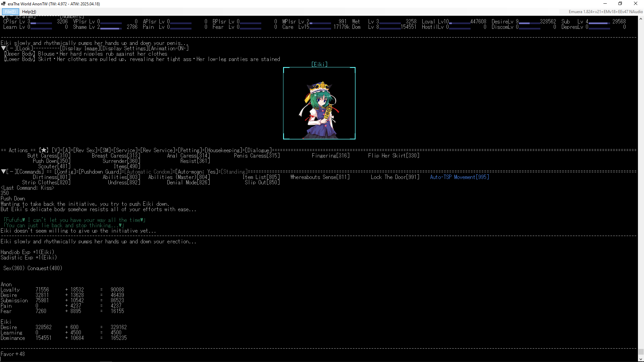Click the Eiki character portrait
Viewport: 644px width, 362px height.
click(x=319, y=103)
